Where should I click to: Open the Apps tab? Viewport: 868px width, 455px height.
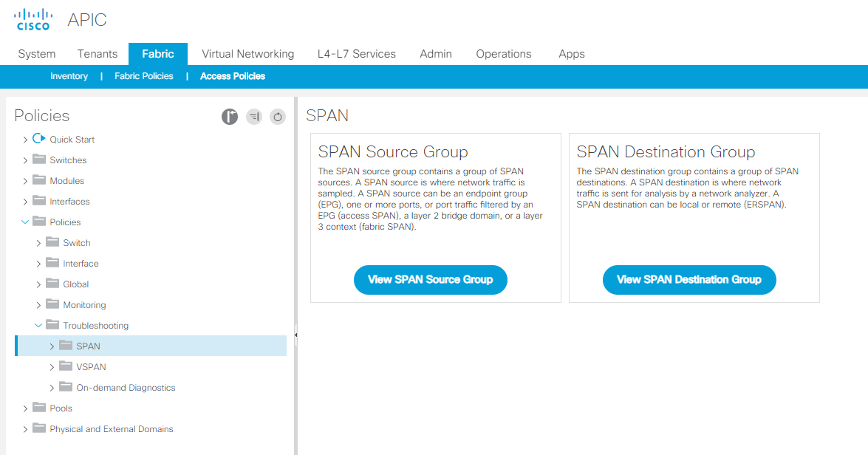click(x=572, y=54)
